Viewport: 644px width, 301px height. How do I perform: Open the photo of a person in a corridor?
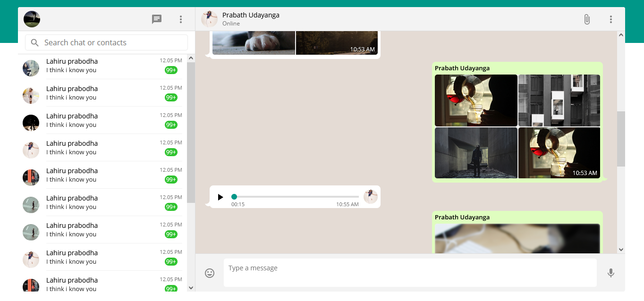[x=476, y=153]
